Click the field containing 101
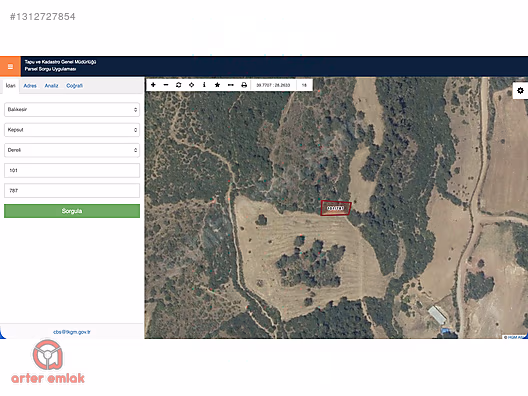The width and height of the screenshot is (528, 396). click(x=72, y=170)
